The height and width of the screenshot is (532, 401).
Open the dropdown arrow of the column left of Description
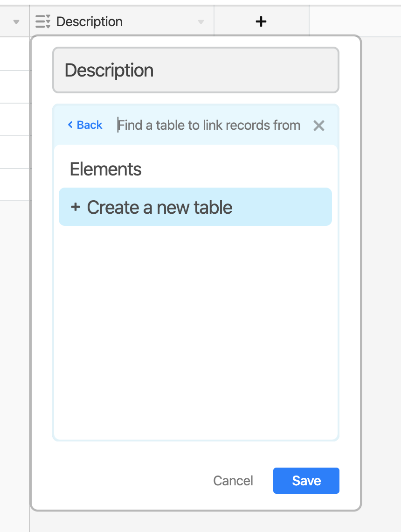(17, 22)
